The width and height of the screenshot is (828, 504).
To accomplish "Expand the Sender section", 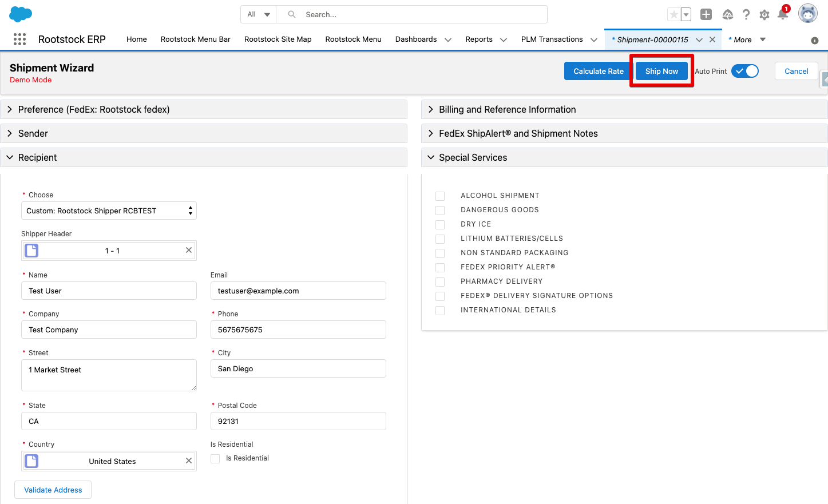I will tap(204, 133).
